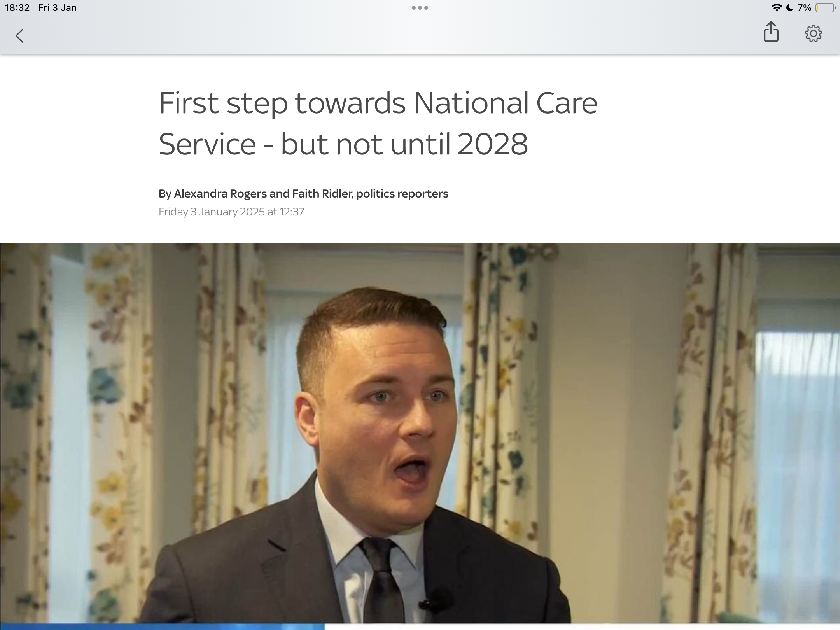
Task: Tap the 7% battery percentage text
Action: [804, 8]
